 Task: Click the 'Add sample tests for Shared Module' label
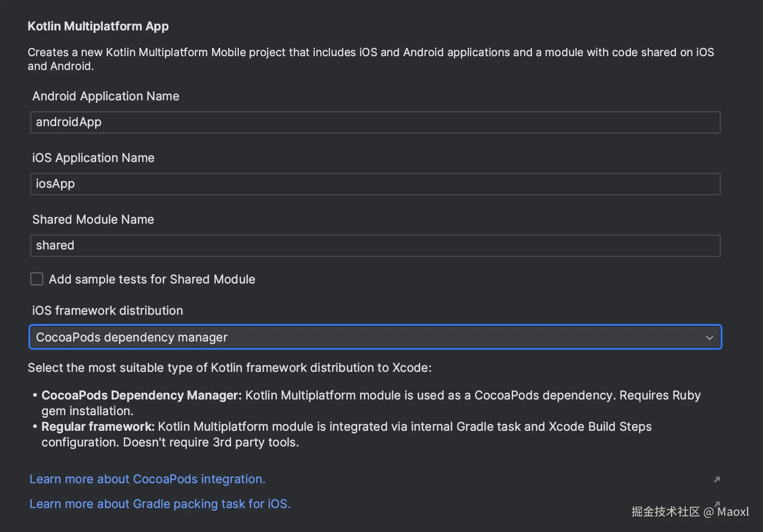point(152,279)
